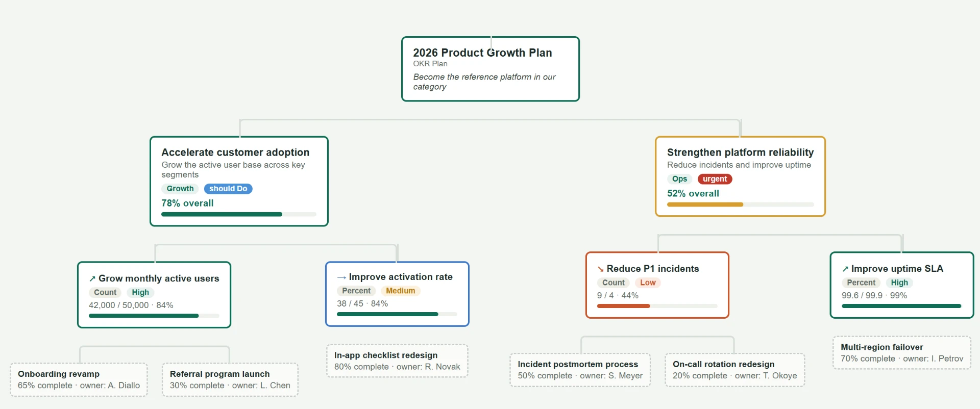Image resolution: width=980 pixels, height=409 pixels.
Task: Select the "should Do" priority badge
Action: [228, 189]
